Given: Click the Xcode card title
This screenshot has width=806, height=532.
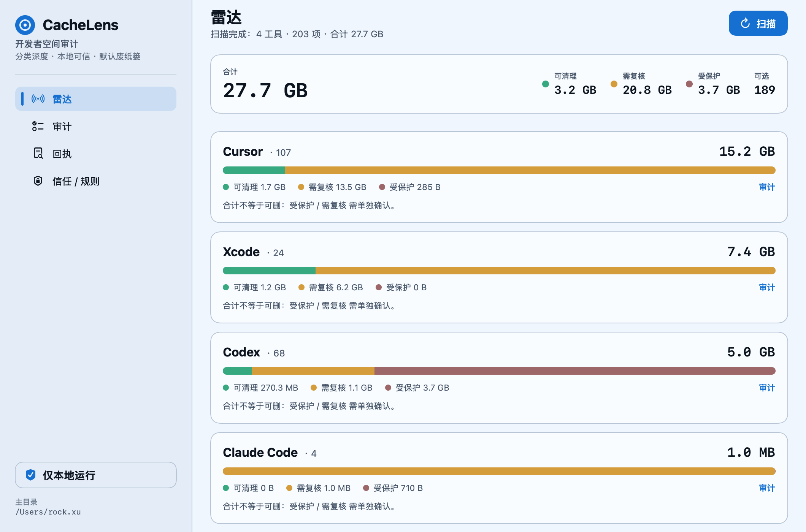Looking at the screenshot, I should pos(241,252).
